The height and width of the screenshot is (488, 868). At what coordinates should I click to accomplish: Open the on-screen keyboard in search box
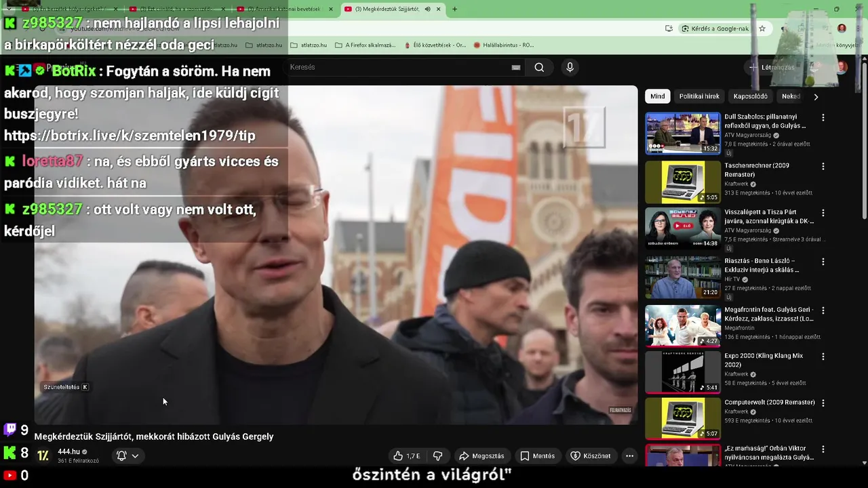point(516,67)
